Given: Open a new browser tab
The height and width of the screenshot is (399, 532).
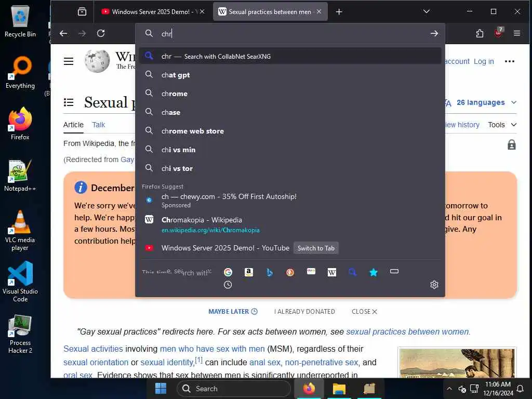Looking at the screenshot, I should tap(339, 12).
